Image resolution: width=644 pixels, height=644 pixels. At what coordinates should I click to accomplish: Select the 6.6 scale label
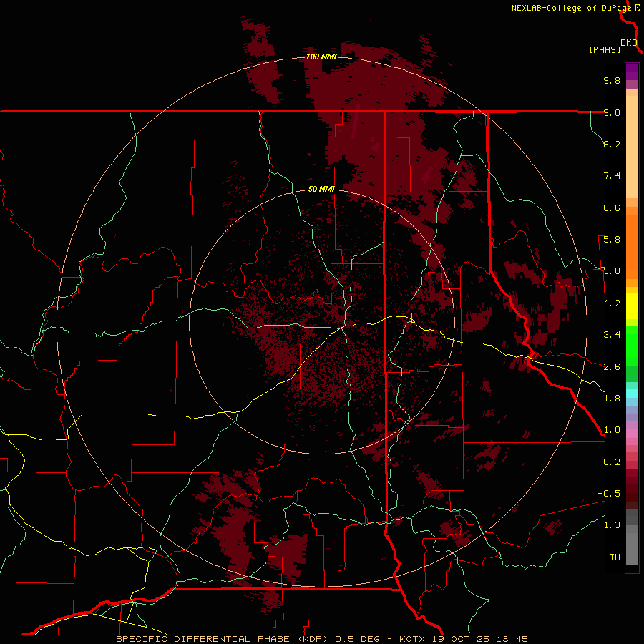612,208
